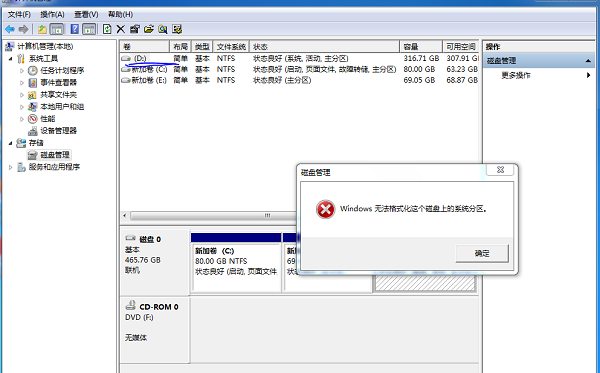Screen dimensions: 600x373
Task: Click the 卷 column header
Action: click(145, 47)
